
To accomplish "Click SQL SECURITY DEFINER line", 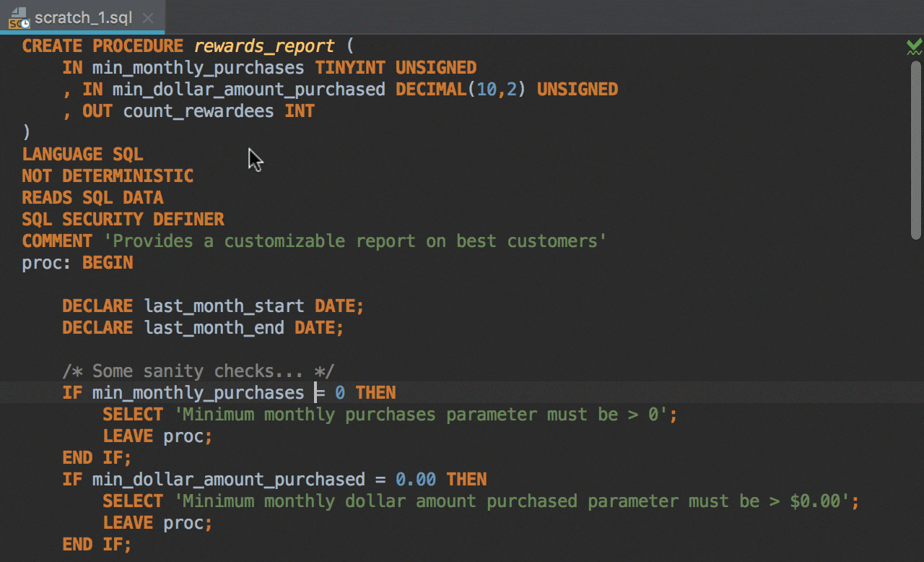I will (123, 220).
